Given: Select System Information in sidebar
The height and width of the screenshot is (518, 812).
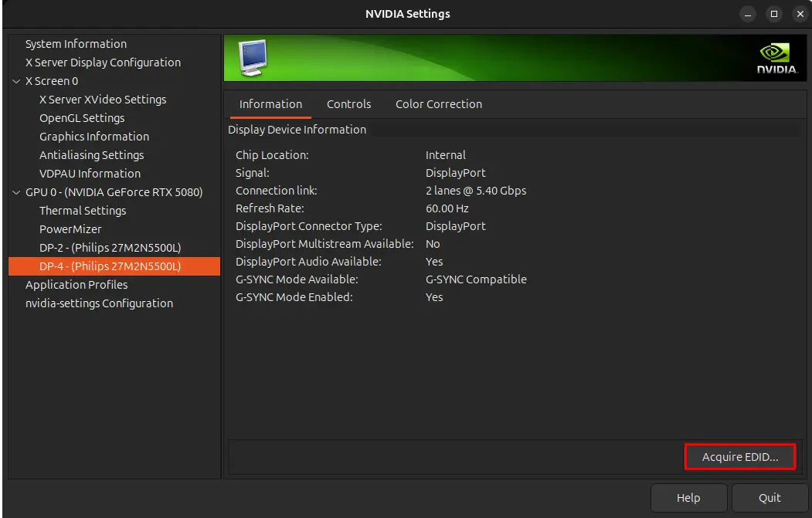Looking at the screenshot, I should pos(76,44).
